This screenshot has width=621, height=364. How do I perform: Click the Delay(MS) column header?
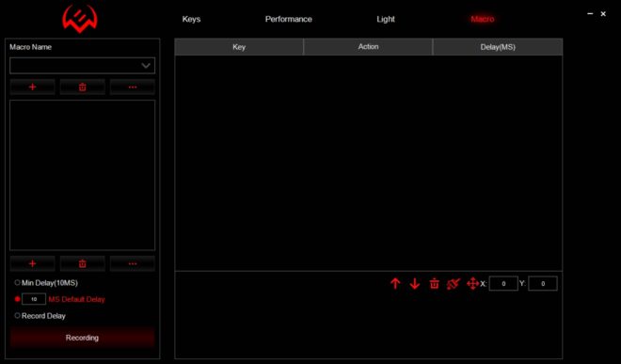click(x=498, y=47)
